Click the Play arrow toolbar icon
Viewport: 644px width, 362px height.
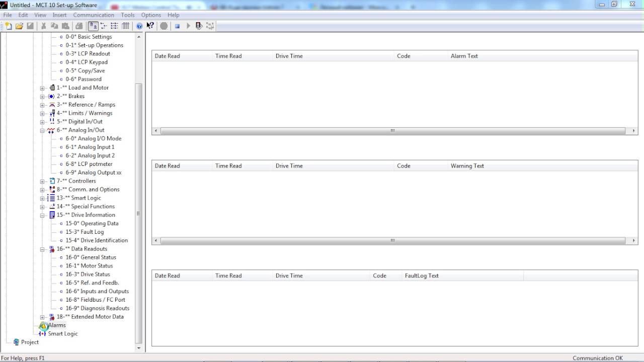pyautogui.click(x=188, y=26)
